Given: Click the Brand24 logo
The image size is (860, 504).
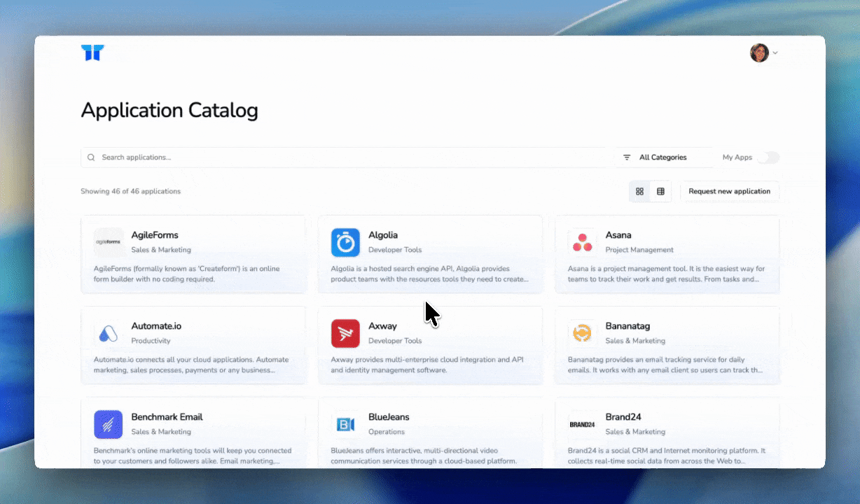Looking at the screenshot, I should tap(582, 424).
